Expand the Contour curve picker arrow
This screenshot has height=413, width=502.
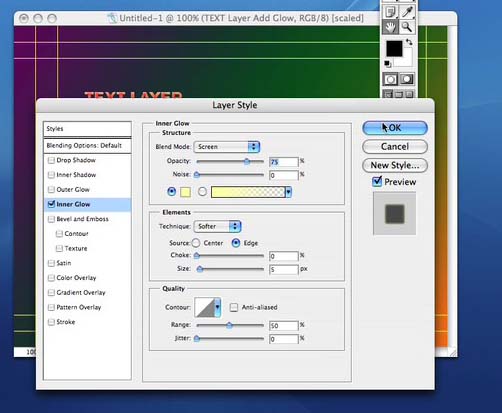click(218, 307)
